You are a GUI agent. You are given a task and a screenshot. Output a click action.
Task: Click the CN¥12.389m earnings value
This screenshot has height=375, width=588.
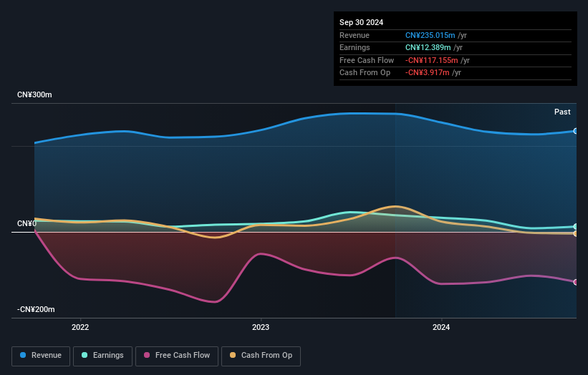coord(428,47)
